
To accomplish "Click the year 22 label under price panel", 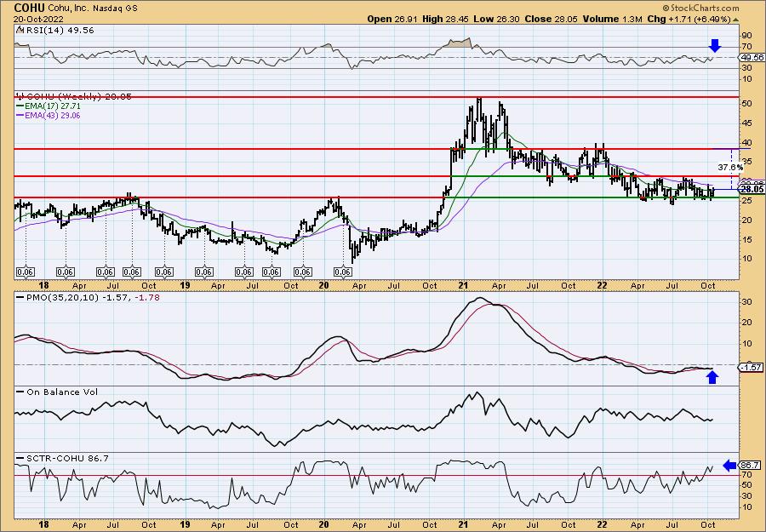I will pyautogui.click(x=603, y=285).
